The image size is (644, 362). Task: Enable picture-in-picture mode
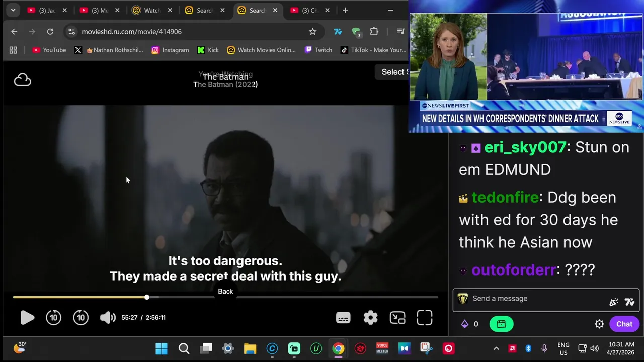coord(397,318)
